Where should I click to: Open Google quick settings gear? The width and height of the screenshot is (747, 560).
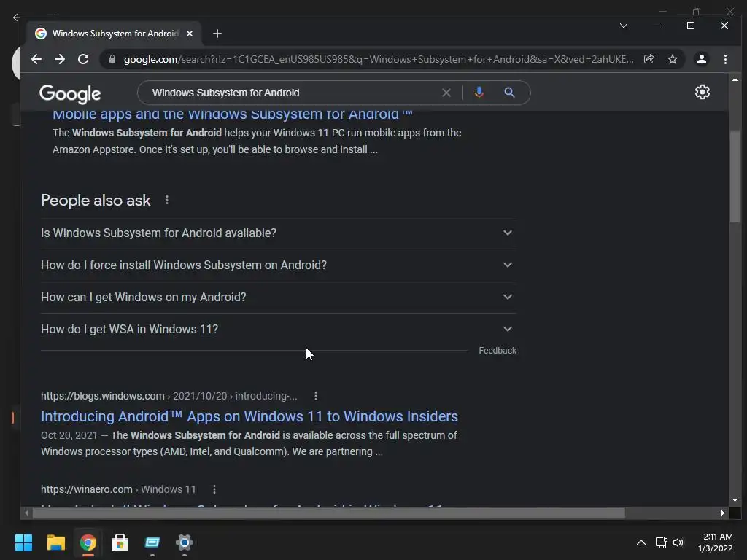click(x=703, y=92)
